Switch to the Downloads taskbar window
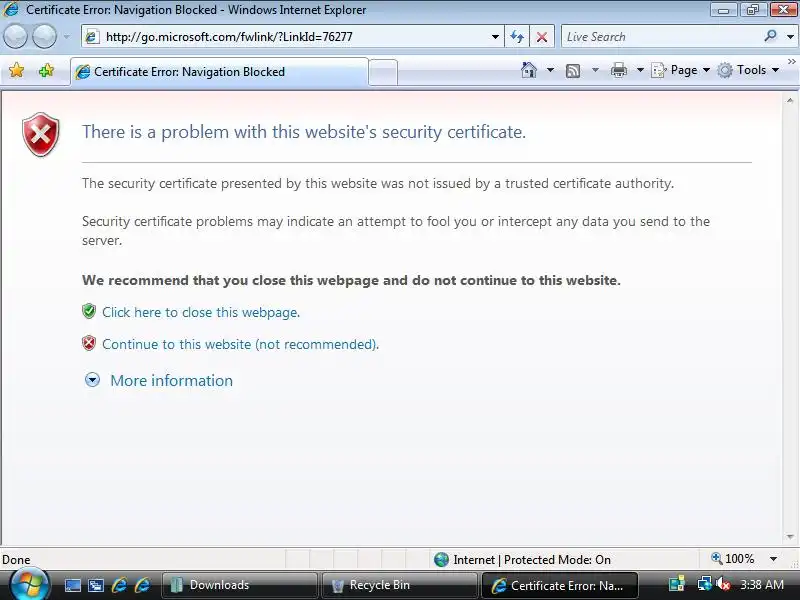 click(x=239, y=585)
